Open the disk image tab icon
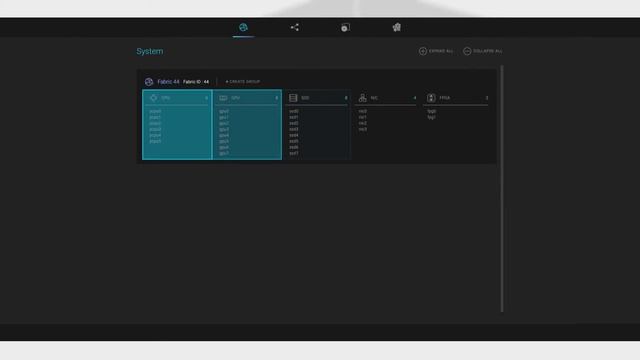The image size is (640, 360). coord(345,27)
